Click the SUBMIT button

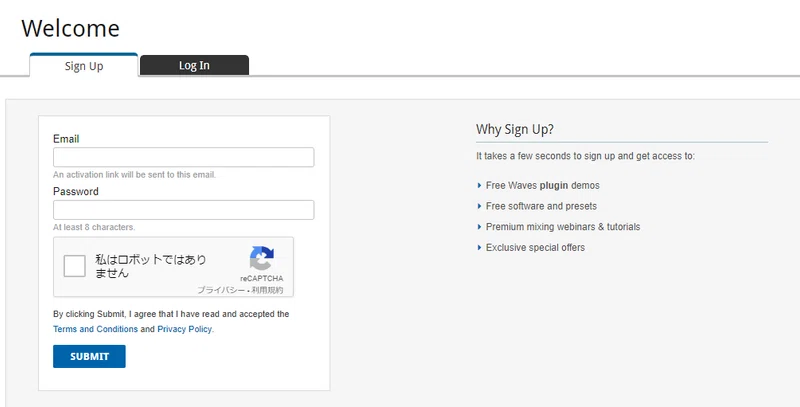pos(89,357)
